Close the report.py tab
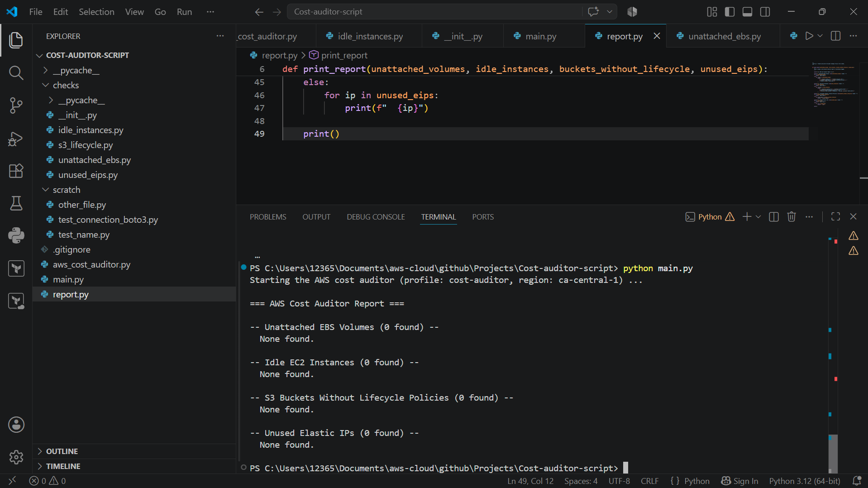This screenshot has width=868, height=488. tap(657, 36)
